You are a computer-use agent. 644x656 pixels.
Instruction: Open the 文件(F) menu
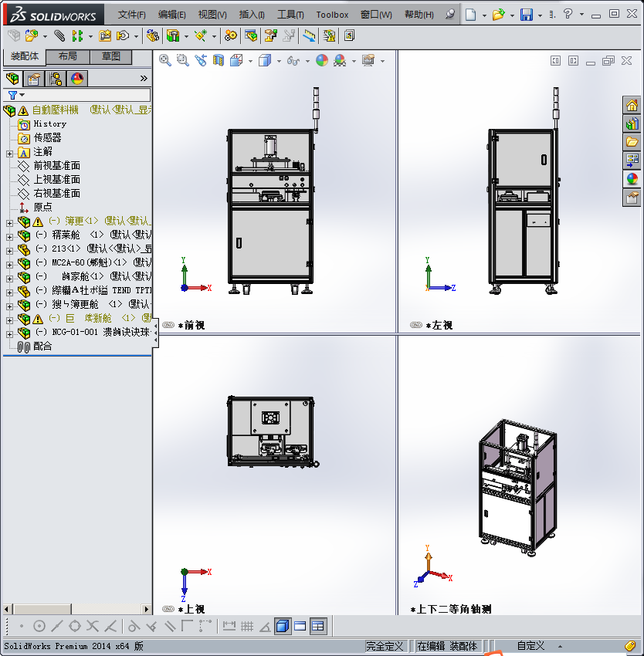131,15
